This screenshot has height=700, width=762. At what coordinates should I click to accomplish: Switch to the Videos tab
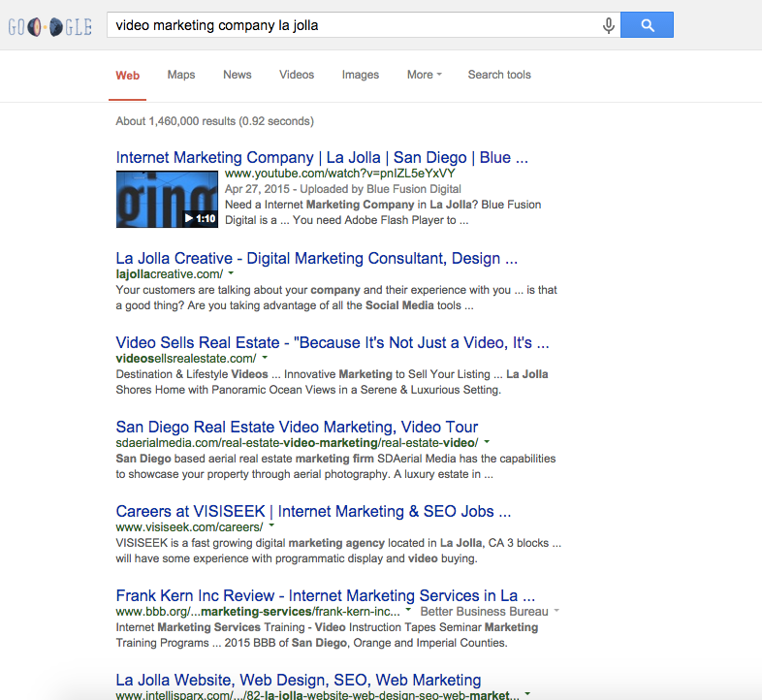(x=297, y=75)
